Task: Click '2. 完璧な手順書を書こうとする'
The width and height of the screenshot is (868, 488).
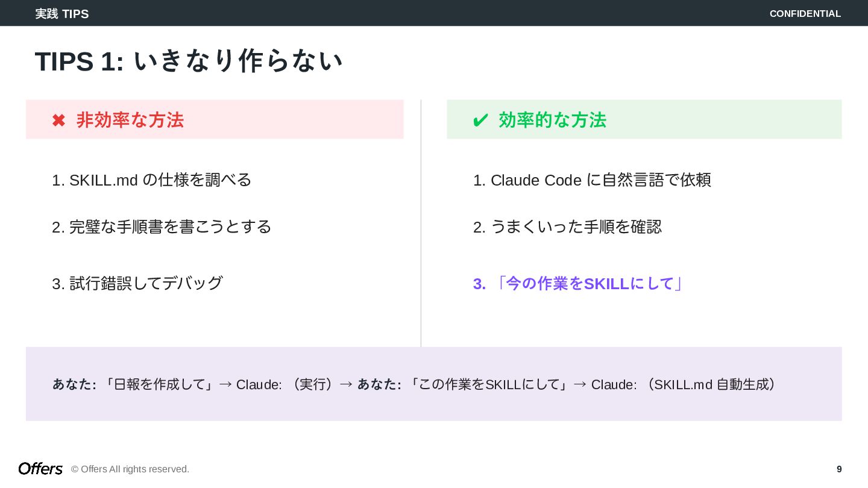Action: pos(162,227)
